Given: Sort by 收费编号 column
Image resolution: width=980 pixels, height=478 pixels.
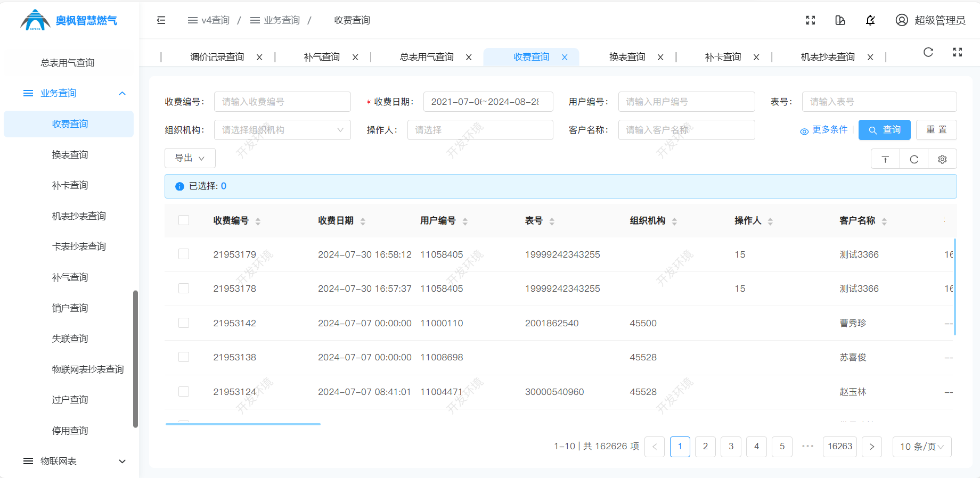Looking at the screenshot, I should pos(258,221).
